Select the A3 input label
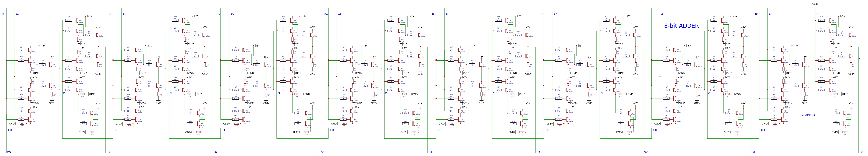 tap(448, 14)
